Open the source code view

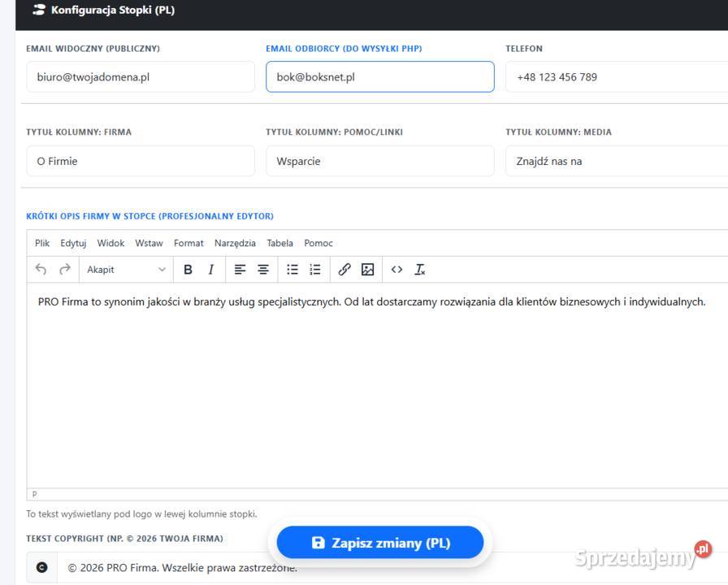[x=396, y=269]
